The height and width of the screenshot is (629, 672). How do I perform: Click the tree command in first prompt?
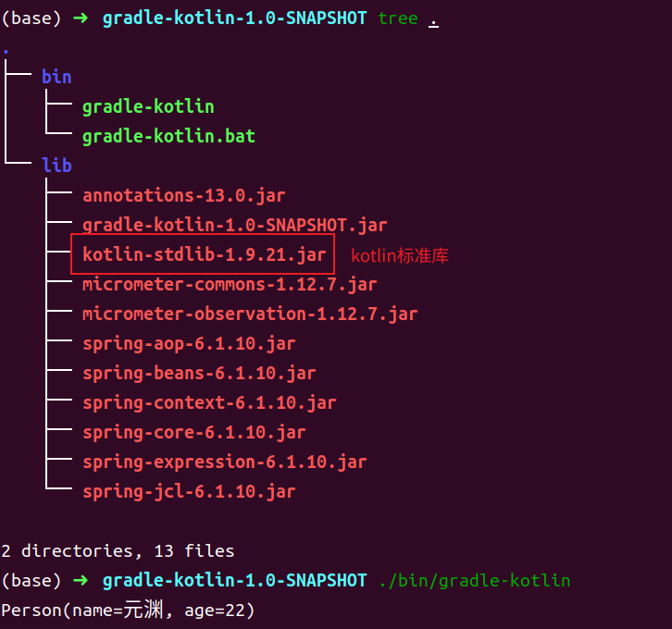tap(398, 18)
